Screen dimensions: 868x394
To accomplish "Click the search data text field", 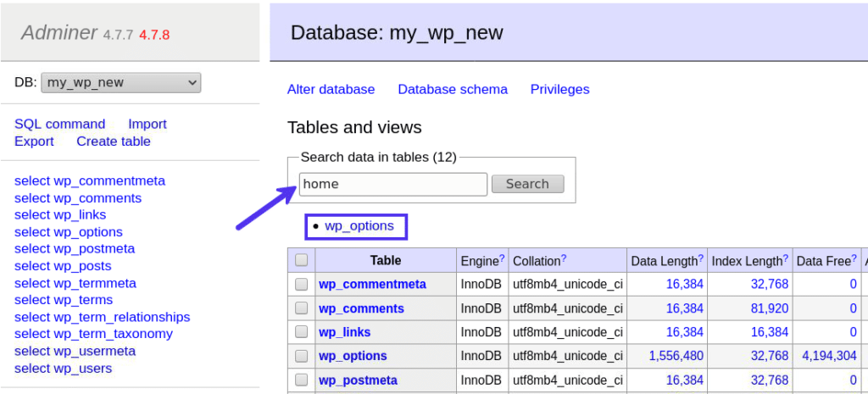I will pyautogui.click(x=392, y=184).
